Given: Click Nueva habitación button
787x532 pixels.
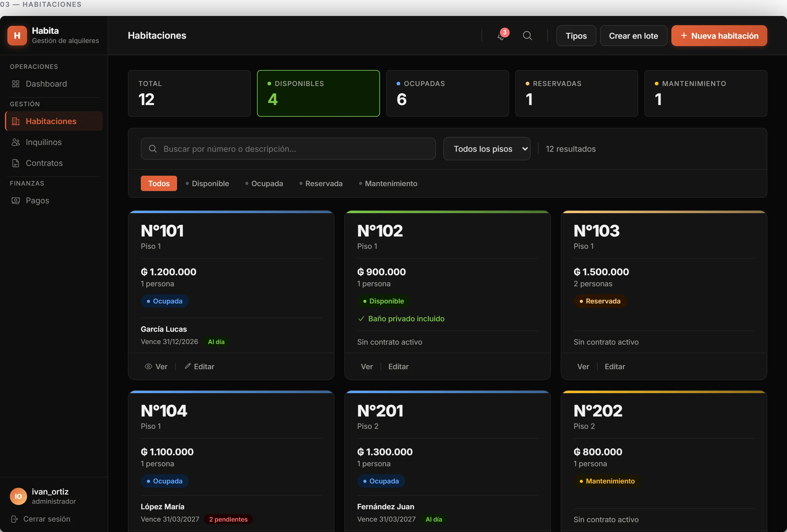Looking at the screenshot, I should (719, 36).
